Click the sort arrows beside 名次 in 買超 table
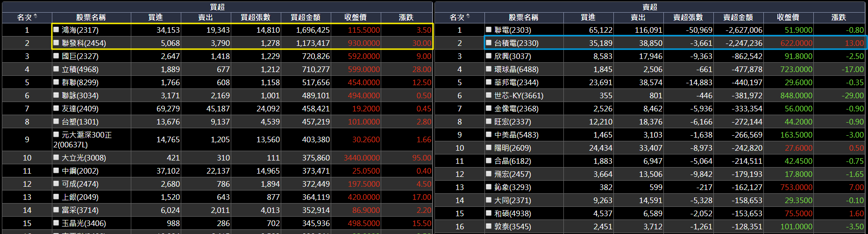Screen dimensions: 868x234 click(36, 16)
